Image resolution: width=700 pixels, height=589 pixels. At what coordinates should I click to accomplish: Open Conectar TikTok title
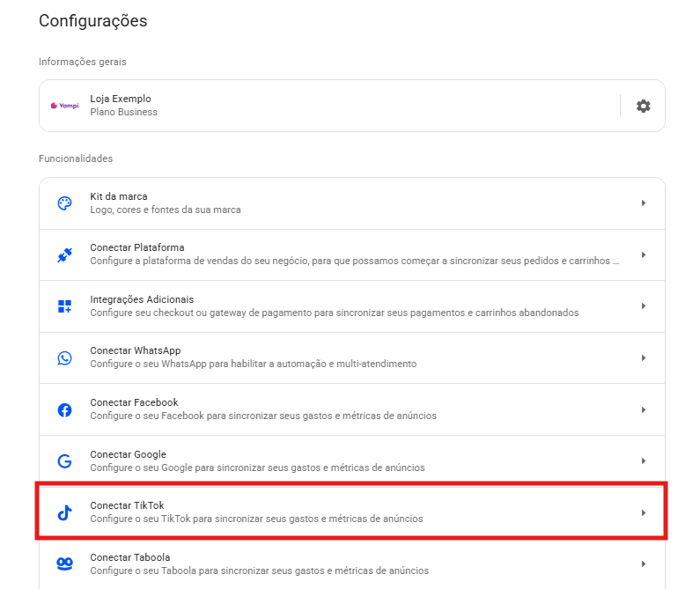click(x=127, y=505)
